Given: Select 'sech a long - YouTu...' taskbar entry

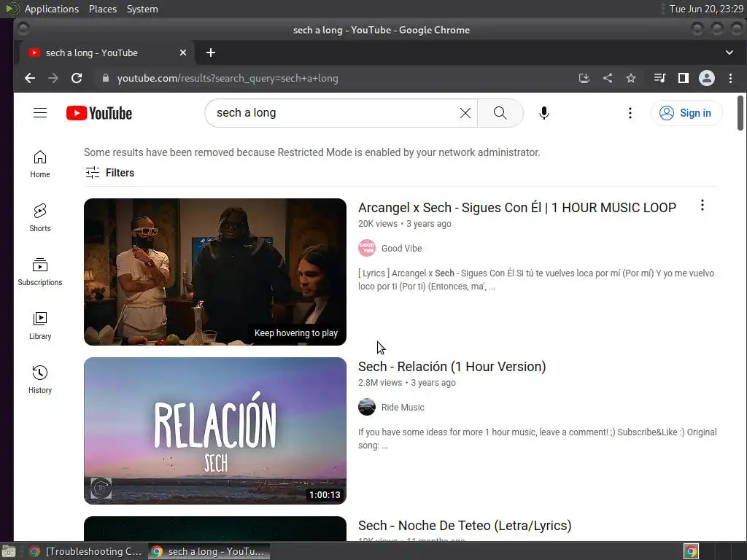Looking at the screenshot, I should pyautogui.click(x=209, y=551).
